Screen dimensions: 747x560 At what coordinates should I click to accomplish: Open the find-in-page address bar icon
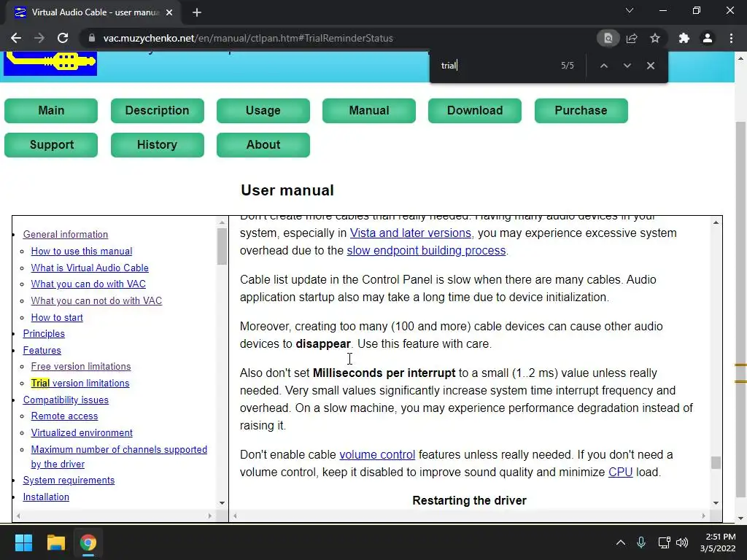pyautogui.click(x=608, y=38)
